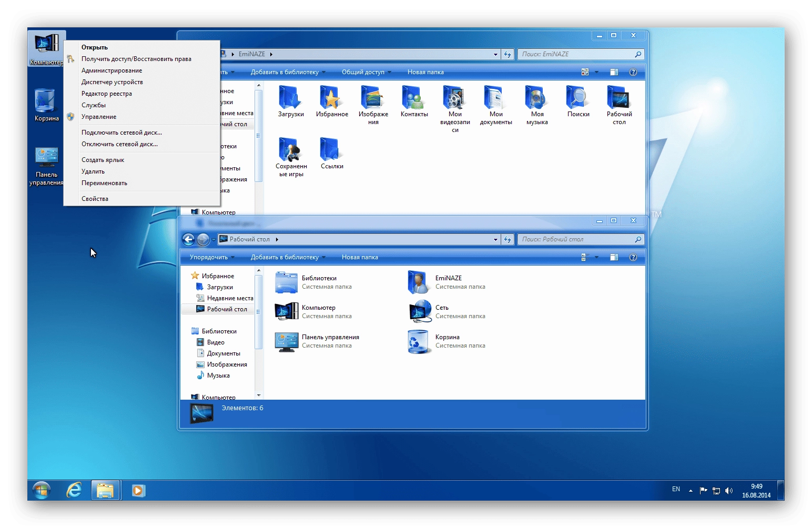Screen dimensions: 812x528
Task: Change view icon in EmiNAZE window toolbar
Action: click(x=585, y=72)
